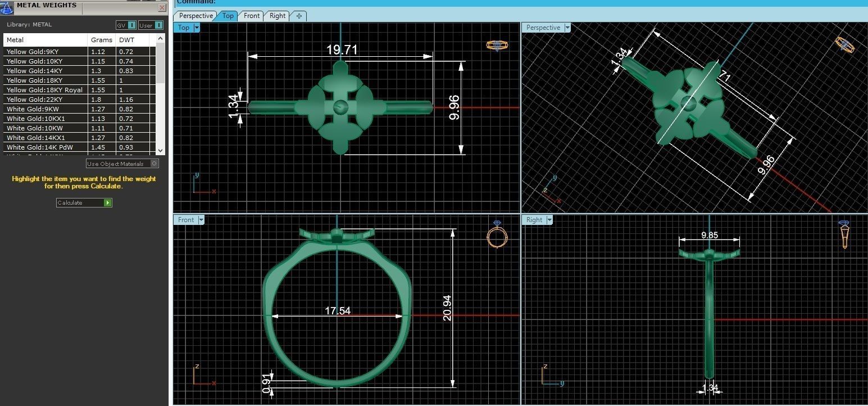868x406 pixels.
Task: Click the ring thumbnail icon in Top viewport
Action: coord(497,45)
